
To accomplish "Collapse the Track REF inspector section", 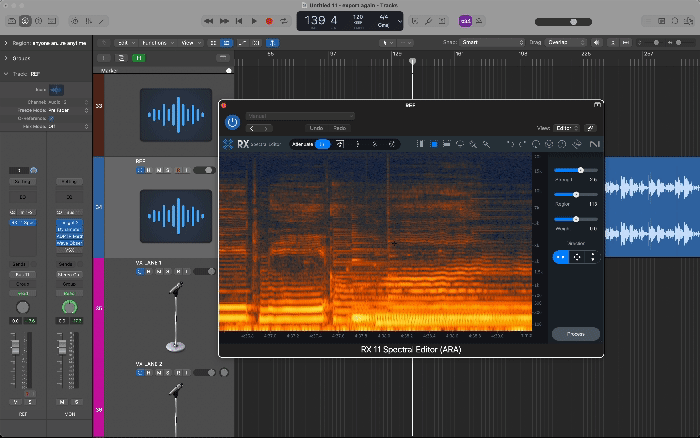I will 6,74.
